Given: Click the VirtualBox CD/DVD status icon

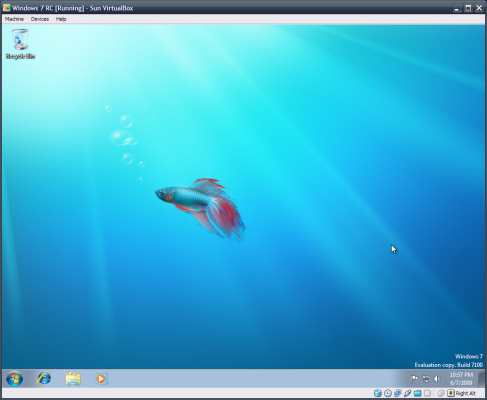Looking at the screenshot, I should point(388,393).
